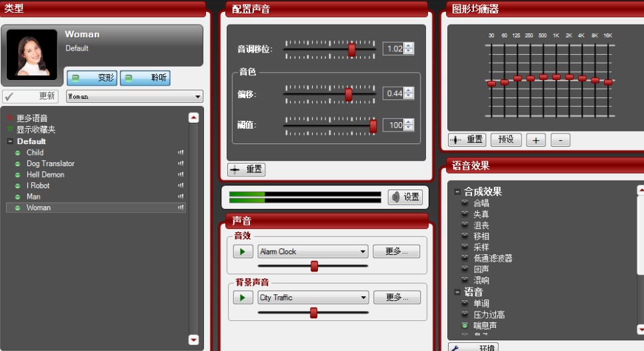Viewport: 644px width, 351px height.
Task: Click equalizer icon beside Woman list item
Action: [180, 208]
